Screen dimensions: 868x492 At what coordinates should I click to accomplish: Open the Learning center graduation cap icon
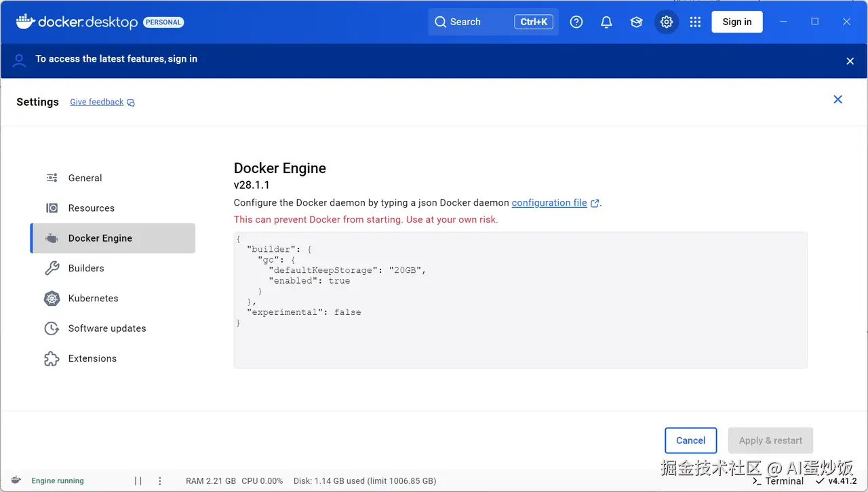[636, 22]
